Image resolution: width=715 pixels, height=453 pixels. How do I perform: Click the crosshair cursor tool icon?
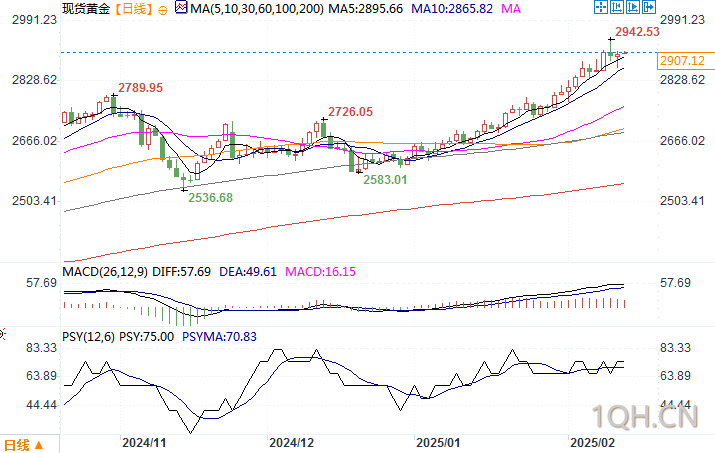(601, 7)
